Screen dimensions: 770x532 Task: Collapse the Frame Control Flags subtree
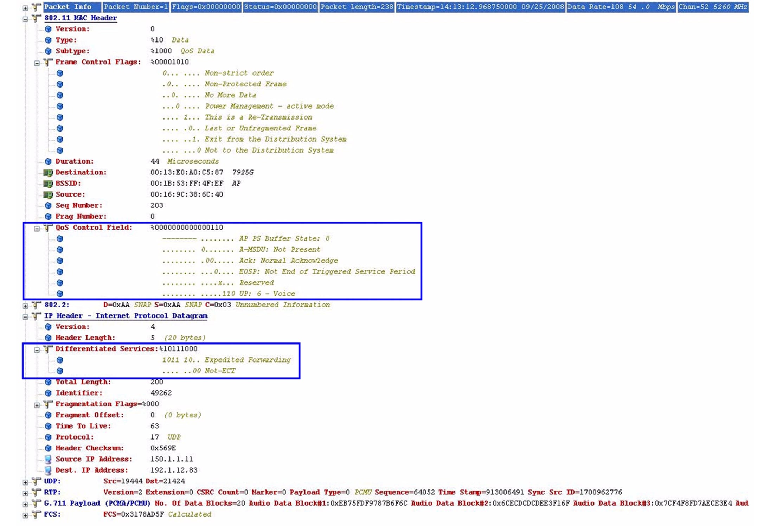(x=37, y=63)
